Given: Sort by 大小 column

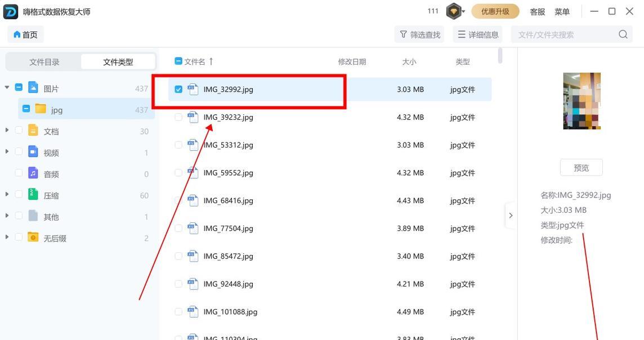Looking at the screenshot, I should (x=409, y=61).
